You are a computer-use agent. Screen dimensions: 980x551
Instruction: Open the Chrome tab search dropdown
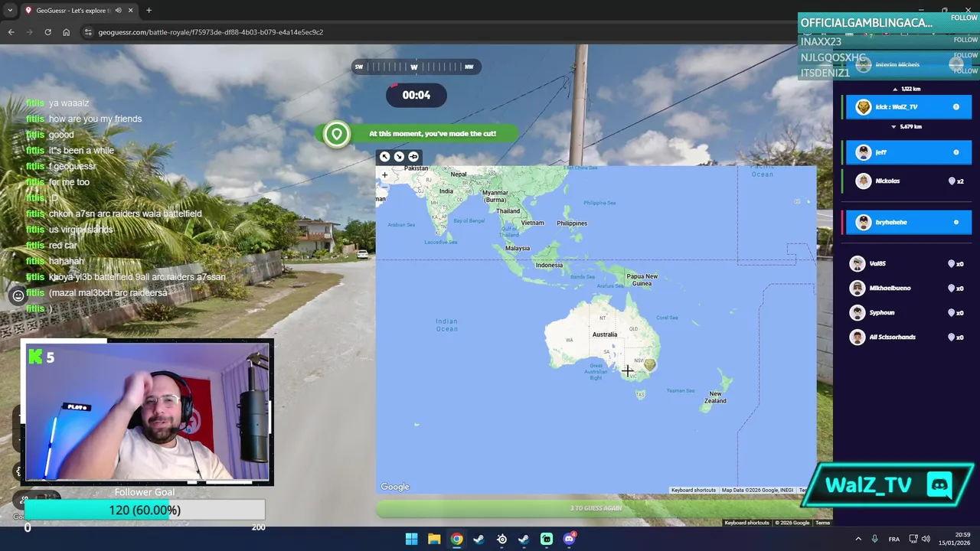click(x=10, y=11)
